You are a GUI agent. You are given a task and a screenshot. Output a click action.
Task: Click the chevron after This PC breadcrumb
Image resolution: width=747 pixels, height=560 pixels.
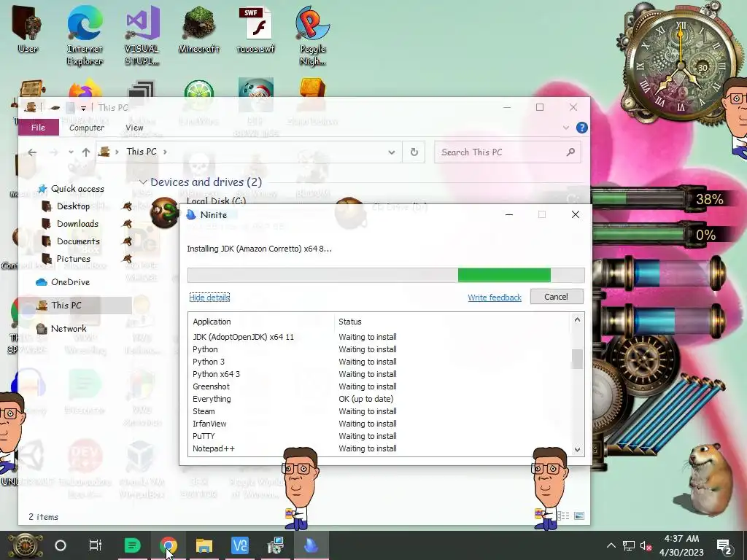(x=166, y=152)
